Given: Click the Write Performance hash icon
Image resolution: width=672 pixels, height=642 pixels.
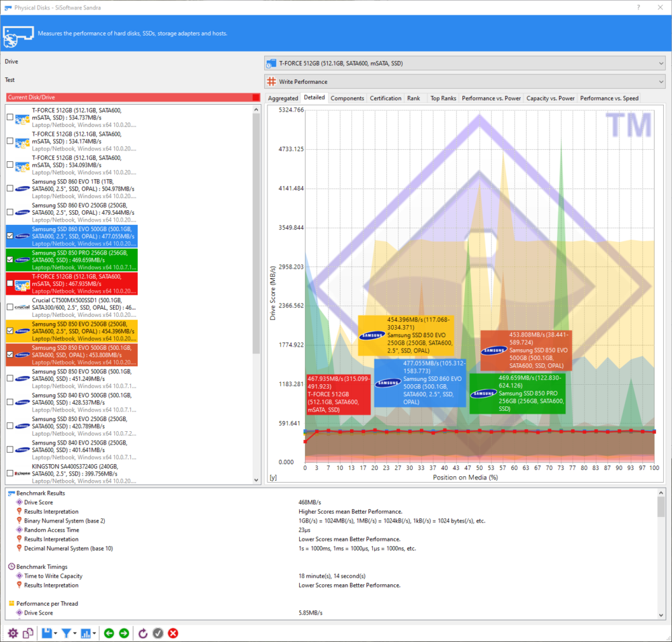Looking at the screenshot, I should (x=271, y=81).
